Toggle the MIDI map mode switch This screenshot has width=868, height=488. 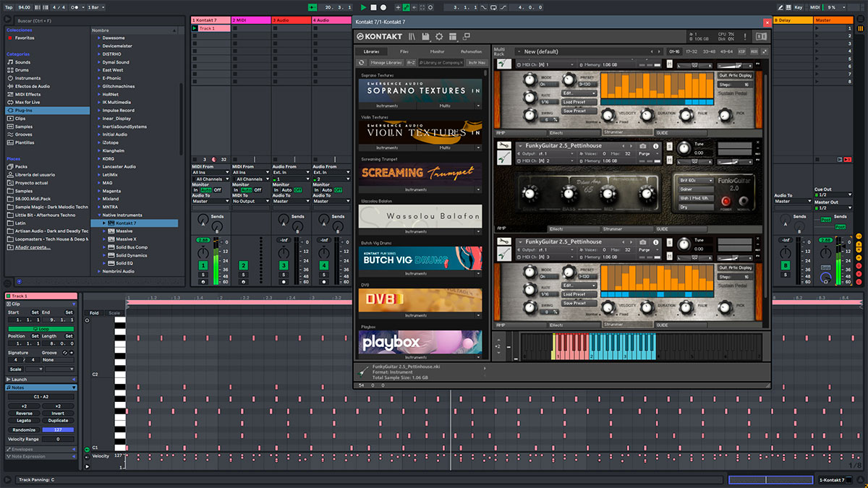tap(815, 7)
